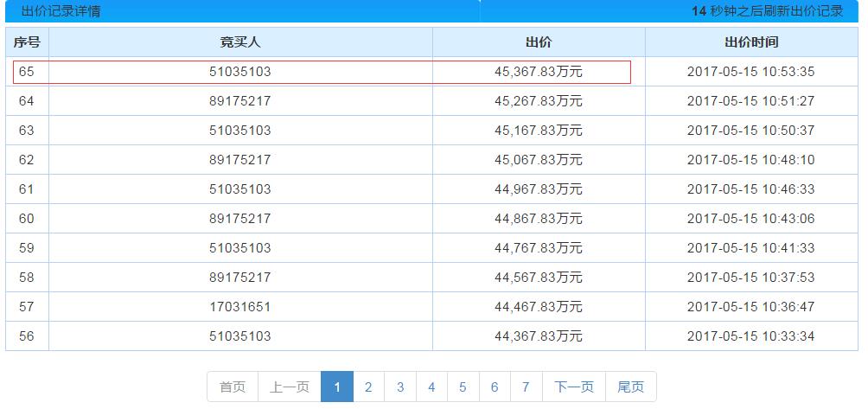Open page 3 in pagination

(x=400, y=387)
